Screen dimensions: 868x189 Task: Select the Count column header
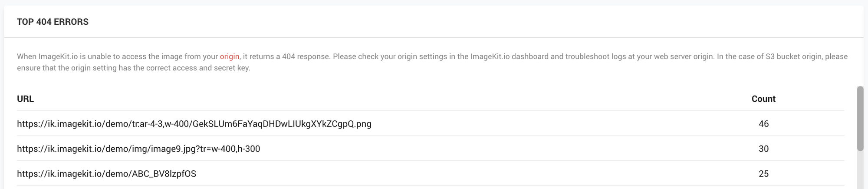[763, 99]
